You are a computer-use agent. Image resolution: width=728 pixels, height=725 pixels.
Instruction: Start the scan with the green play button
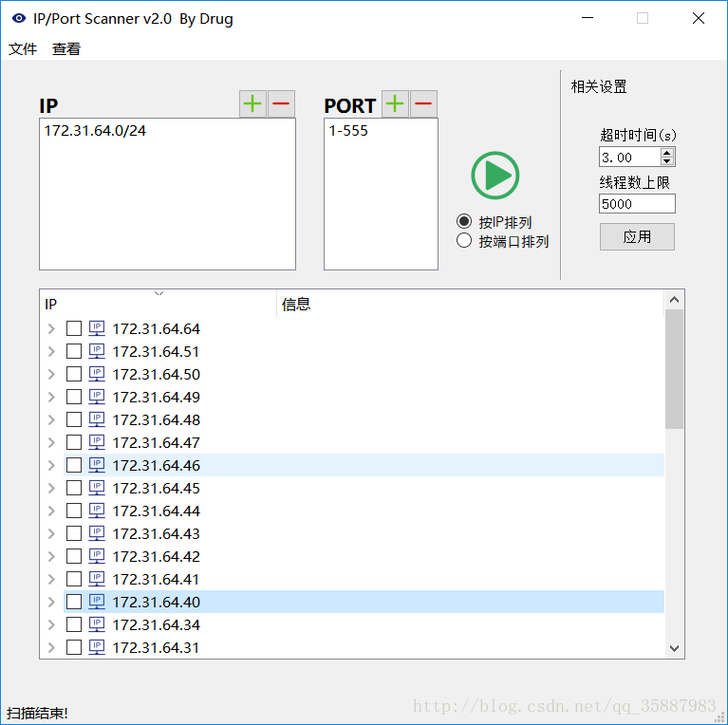coord(495,176)
